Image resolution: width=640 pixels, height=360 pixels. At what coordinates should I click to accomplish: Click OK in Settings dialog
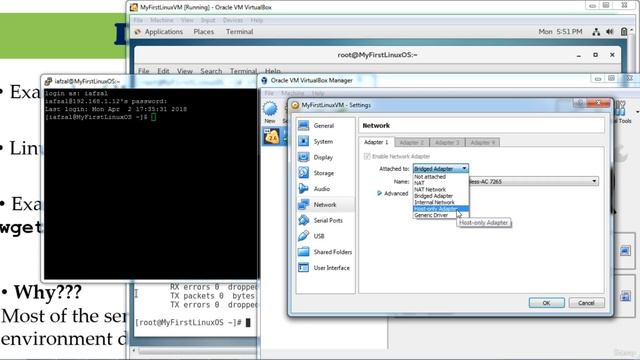pos(547,303)
